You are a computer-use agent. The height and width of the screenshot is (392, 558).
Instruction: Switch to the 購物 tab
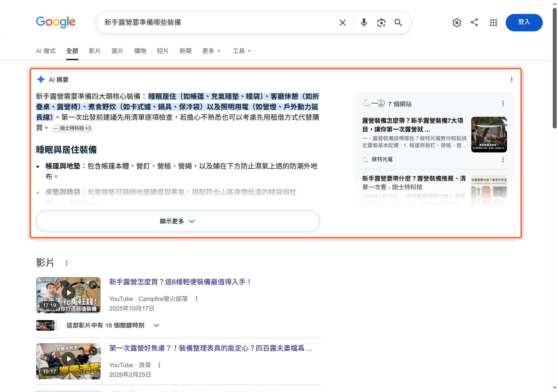click(x=140, y=51)
